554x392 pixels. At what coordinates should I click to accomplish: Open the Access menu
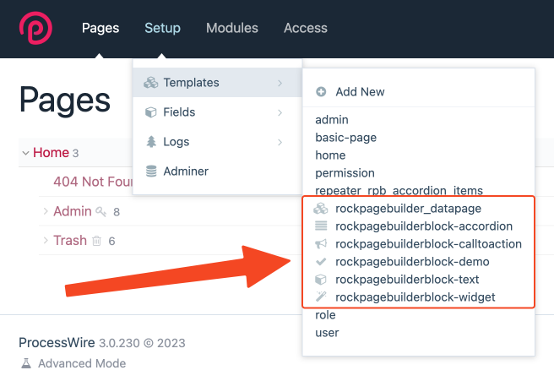pyautogui.click(x=305, y=28)
